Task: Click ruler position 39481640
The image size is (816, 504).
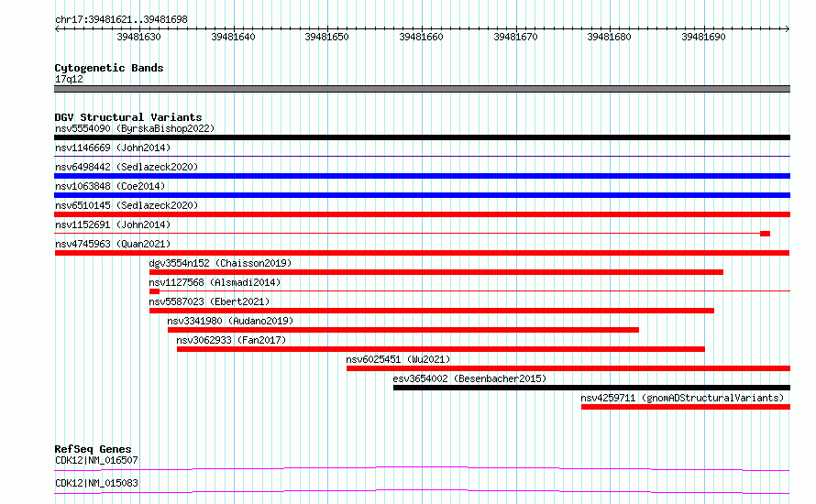Action: click(x=233, y=37)
